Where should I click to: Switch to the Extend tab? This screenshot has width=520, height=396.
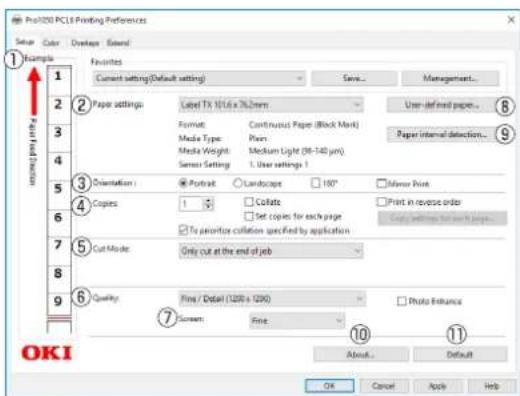pos(118,43)
